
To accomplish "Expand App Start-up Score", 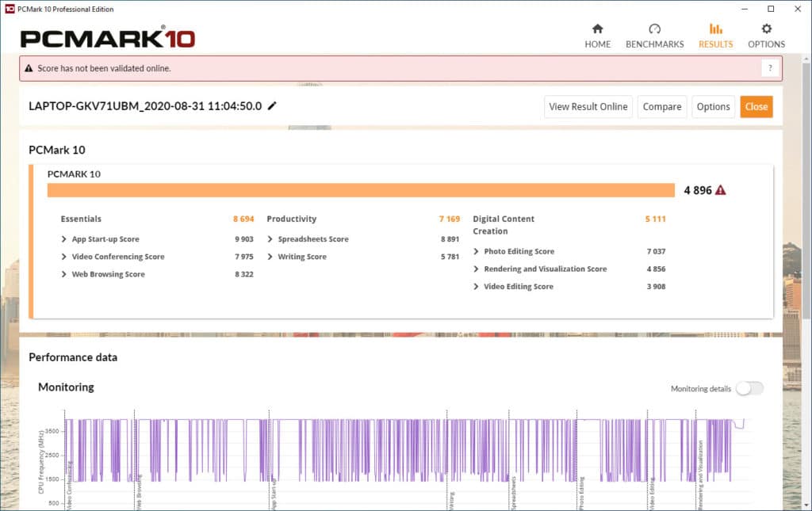I will (x=63, y=239).
